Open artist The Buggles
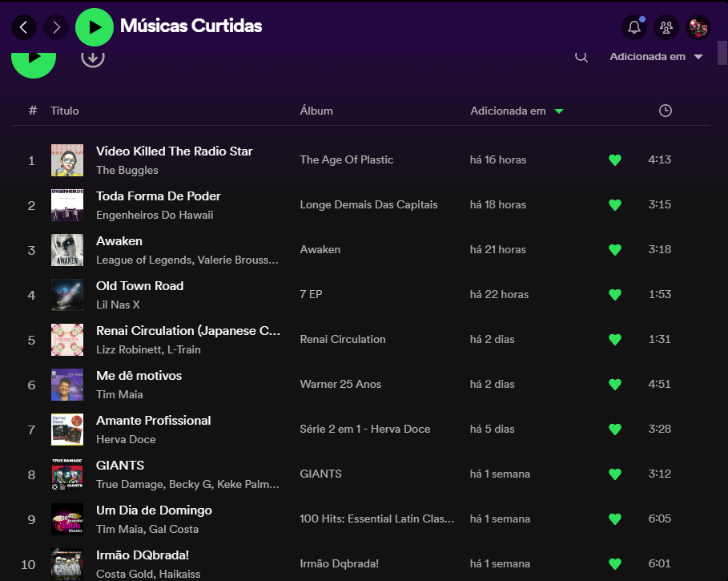Image resolution: width=728 pixels, height=581 pixels. coord(127,171)
